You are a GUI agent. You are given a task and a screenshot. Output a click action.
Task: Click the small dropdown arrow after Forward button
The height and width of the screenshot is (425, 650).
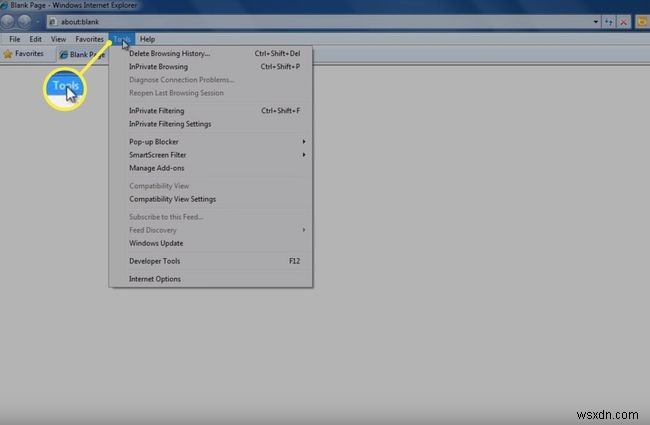37,22
